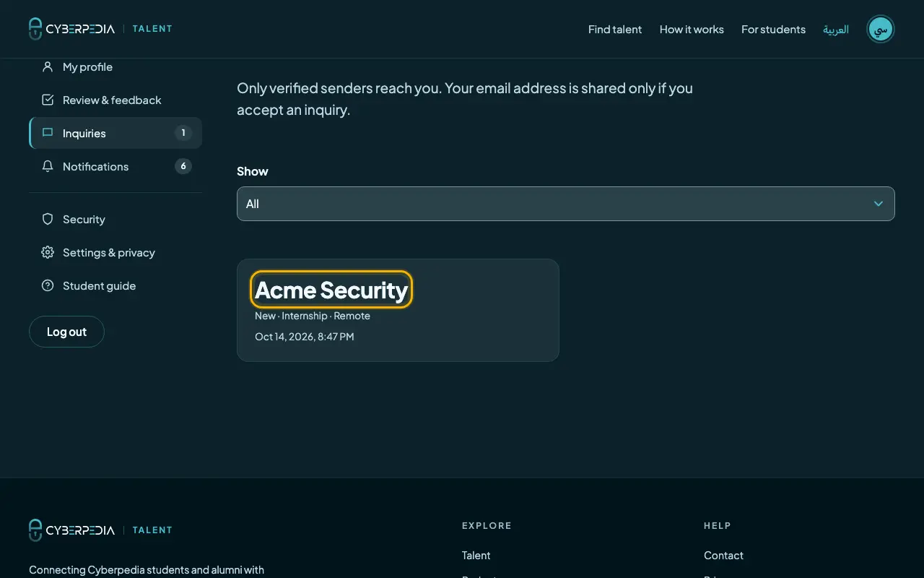Switch language to العربية
Screen dimensions: 924x578
tap(836, 29)
